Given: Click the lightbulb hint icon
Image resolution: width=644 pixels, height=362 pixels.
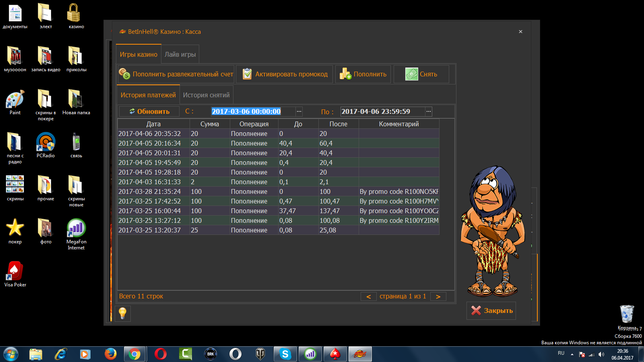Looking at the screenshot, I should pos(123,313).
